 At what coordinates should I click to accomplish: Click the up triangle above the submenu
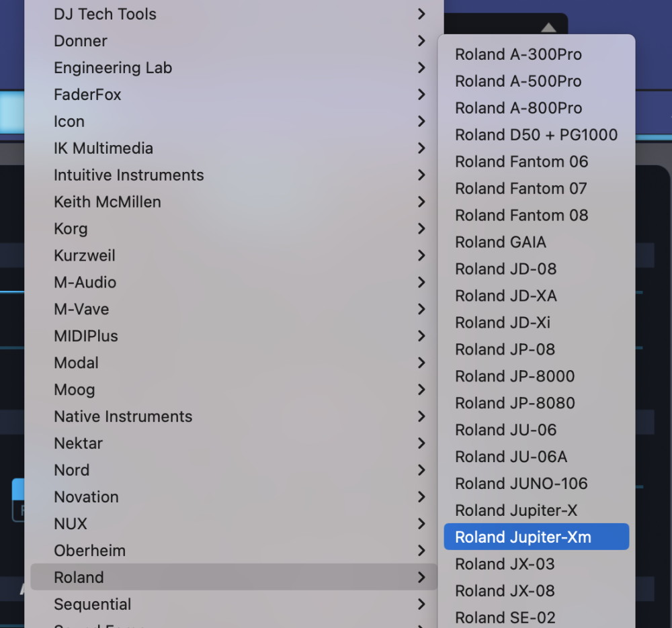(x=549, y=28)
